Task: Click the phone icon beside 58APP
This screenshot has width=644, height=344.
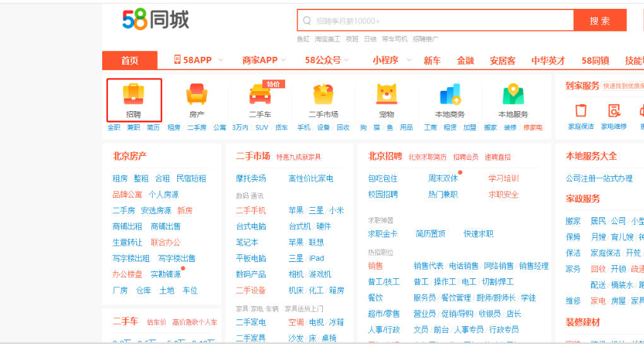Action: 177,60
